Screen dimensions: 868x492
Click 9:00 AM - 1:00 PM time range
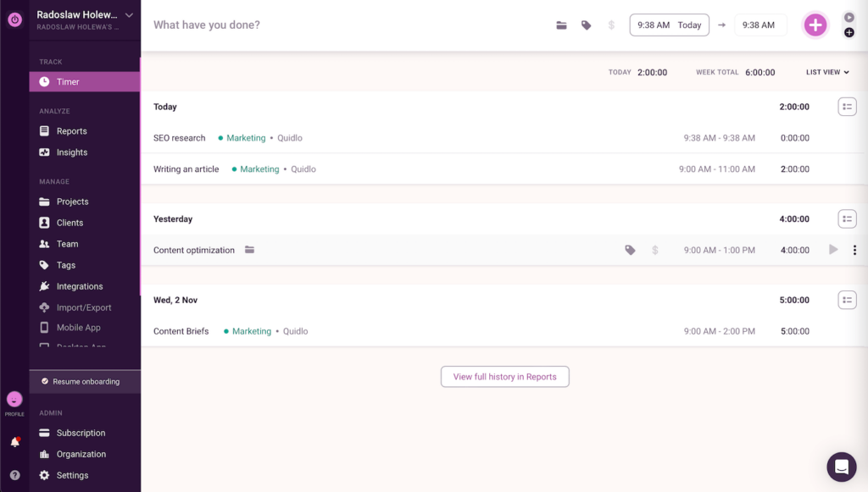coord(719,250)
